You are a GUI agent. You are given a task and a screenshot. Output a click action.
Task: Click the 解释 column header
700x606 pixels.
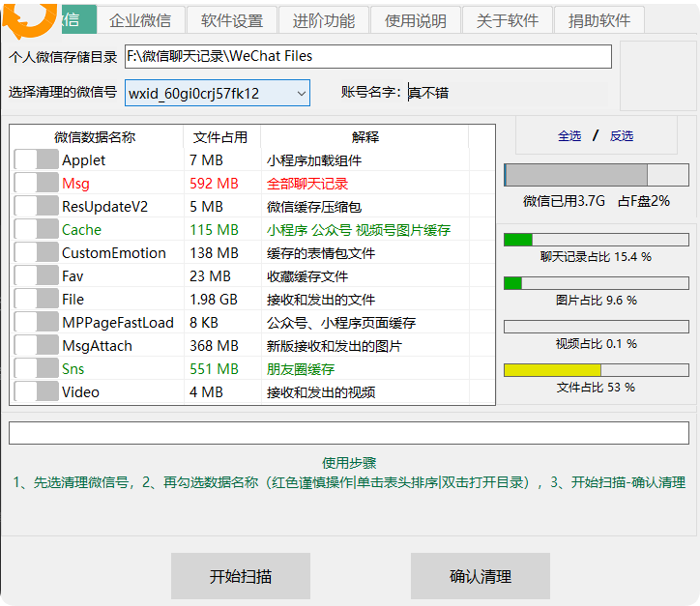click(365, 136)
